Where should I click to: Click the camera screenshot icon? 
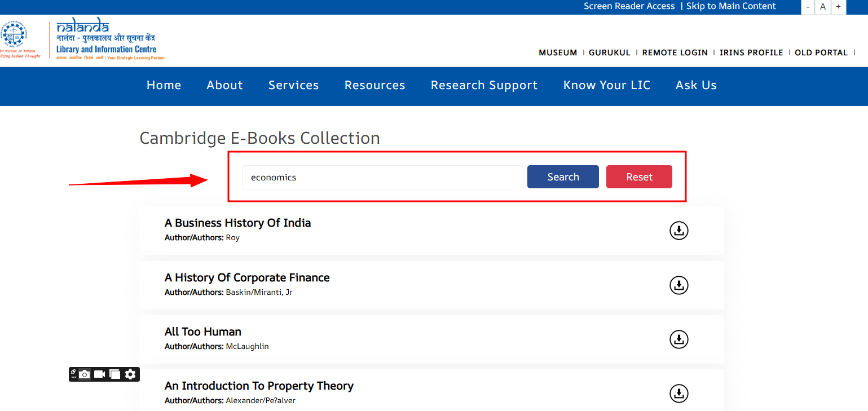pyautogui.click(x=85, y=374)
